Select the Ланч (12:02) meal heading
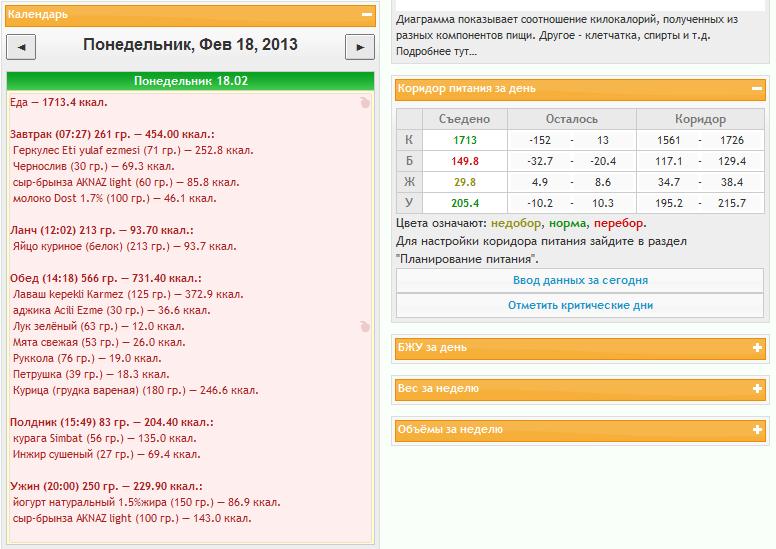The image size is (776, 549). tap(101, 230)
